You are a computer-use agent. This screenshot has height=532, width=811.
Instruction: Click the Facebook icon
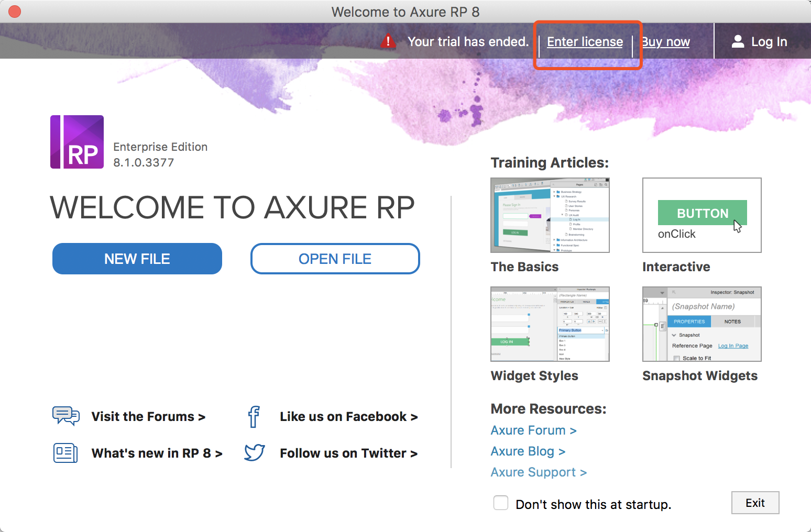point(254,416)
